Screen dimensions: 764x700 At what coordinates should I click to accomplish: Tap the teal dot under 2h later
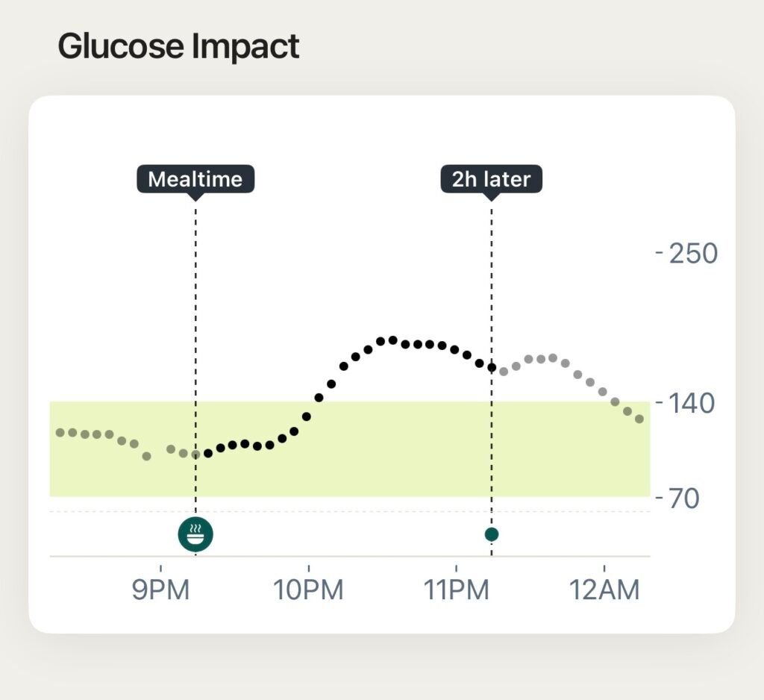point(491,534)
